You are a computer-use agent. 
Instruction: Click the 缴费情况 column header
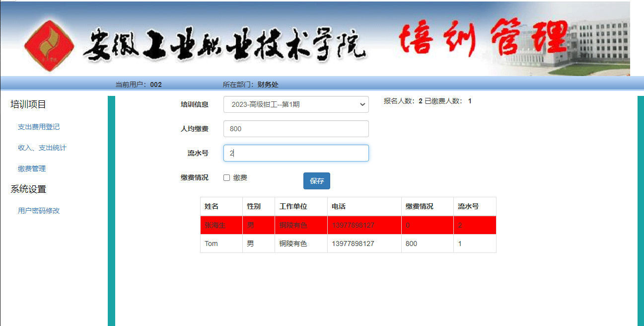(419, 206)
